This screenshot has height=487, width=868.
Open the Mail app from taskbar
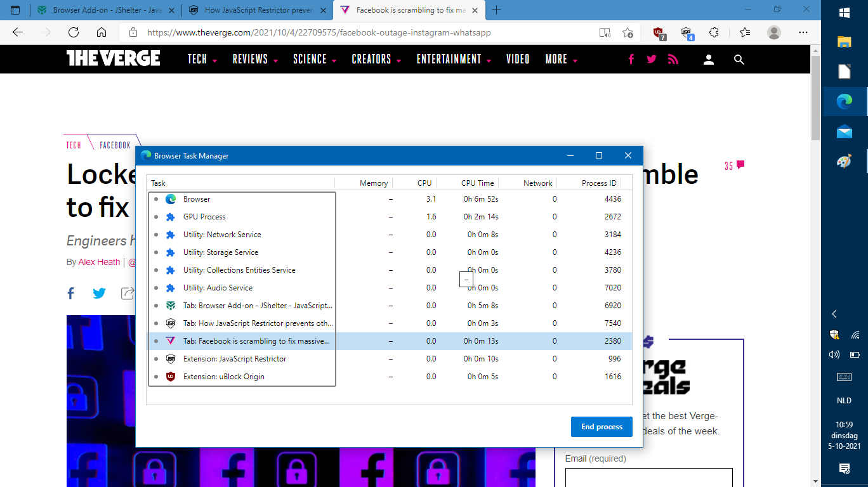(x=845, y=132)
